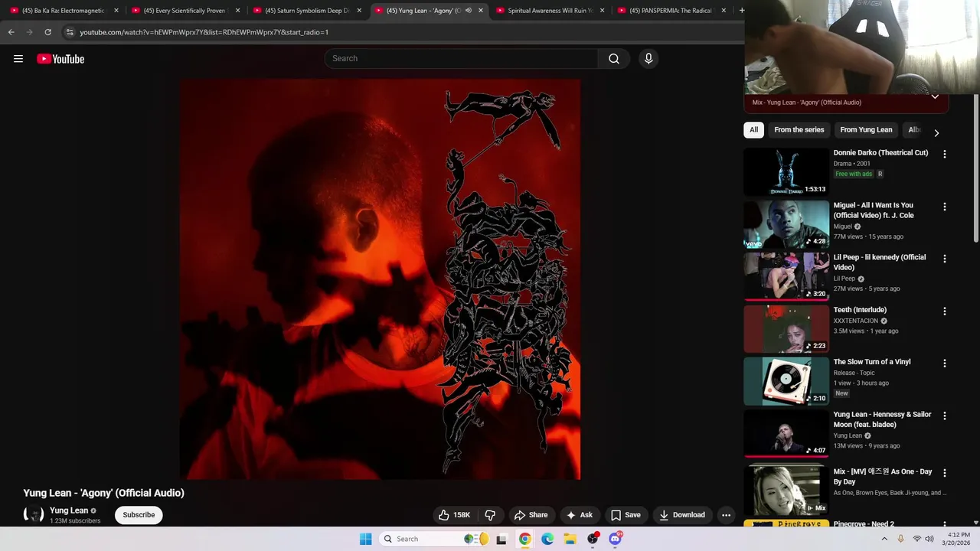This screenshot has height=551, width=980.
Task: Mute the Yung Lean tab speaker icon
Action: (x=468, y=11)
